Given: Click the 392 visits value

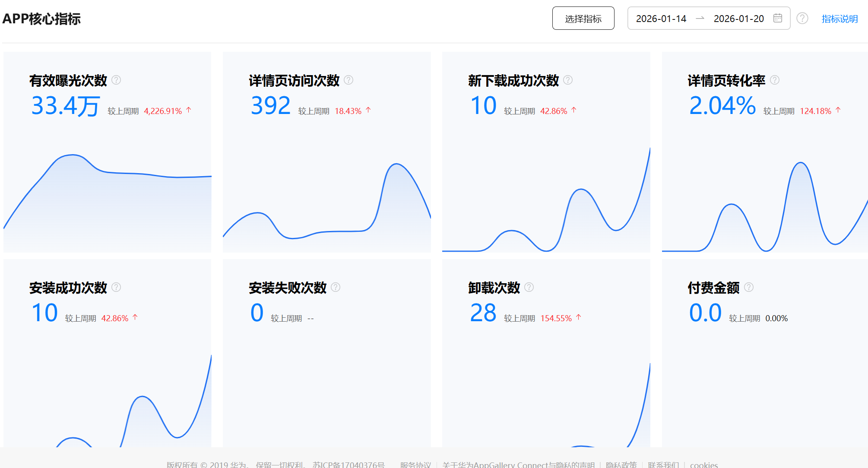Looking at the screenshot, I should (x=271, y=106).
